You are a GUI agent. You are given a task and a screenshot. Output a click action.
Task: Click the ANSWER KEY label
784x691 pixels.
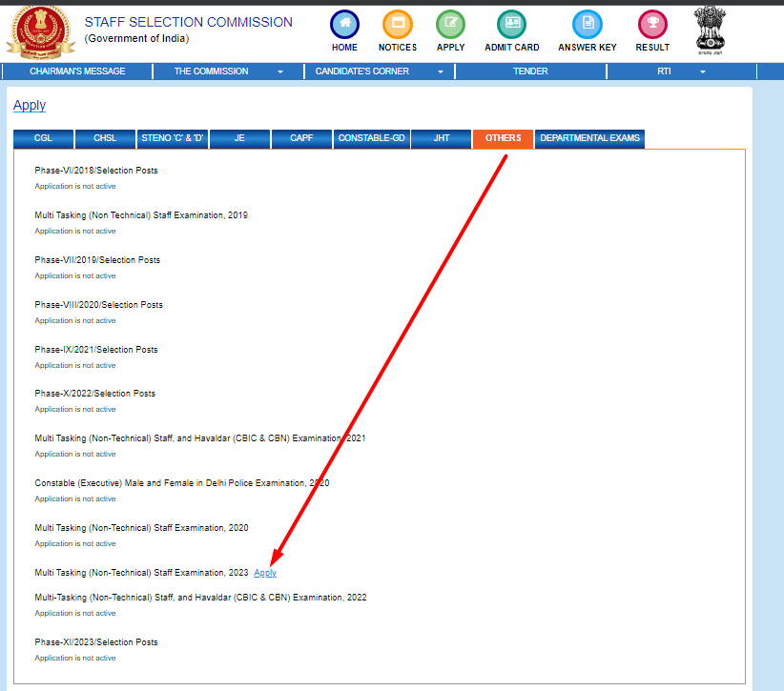(x=588, y=48)
